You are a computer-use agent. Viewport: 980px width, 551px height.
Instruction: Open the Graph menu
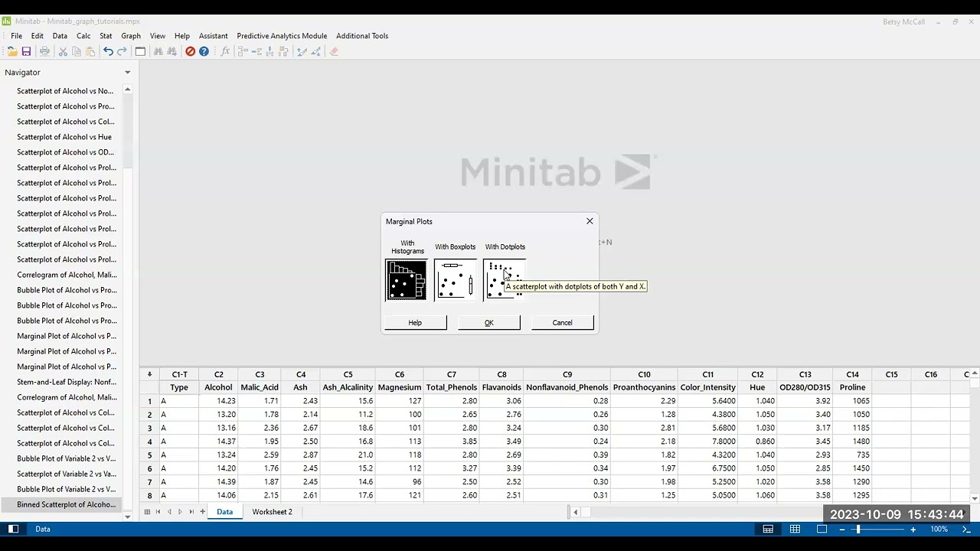point(131,36)
